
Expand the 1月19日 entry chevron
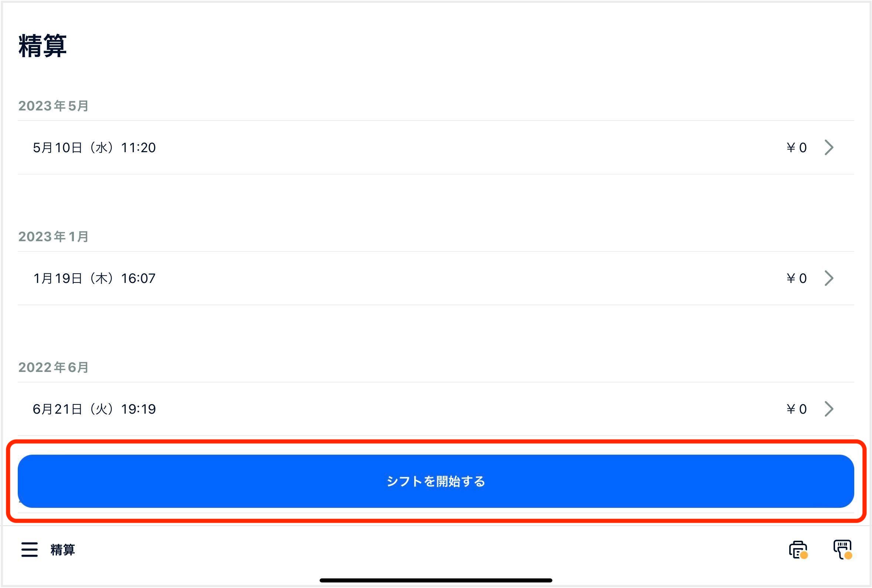(x=829, y=278)
